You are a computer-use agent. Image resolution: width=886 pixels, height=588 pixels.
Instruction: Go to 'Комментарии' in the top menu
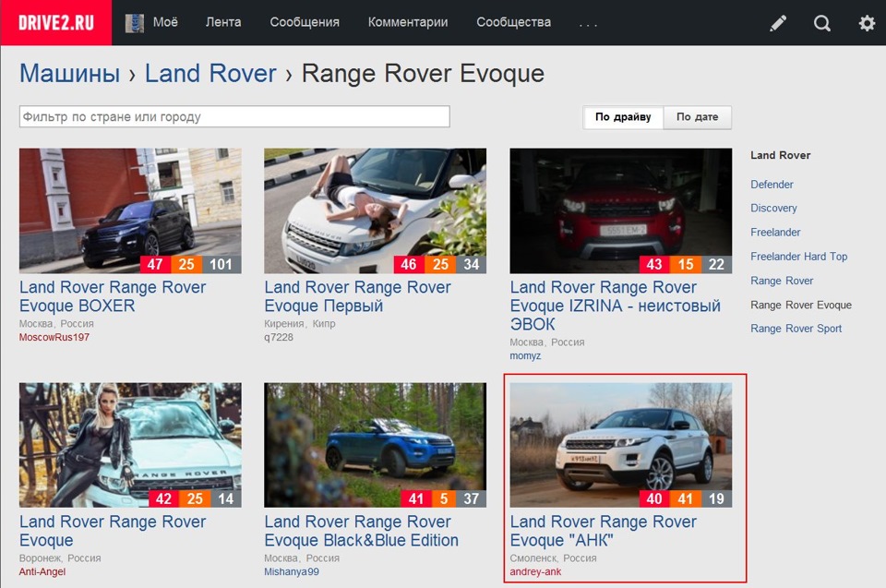(x=407, y=22)
